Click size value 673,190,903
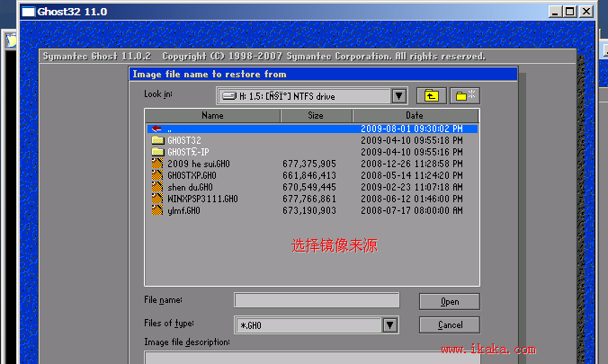608x364 pixels. click(309, 210)
